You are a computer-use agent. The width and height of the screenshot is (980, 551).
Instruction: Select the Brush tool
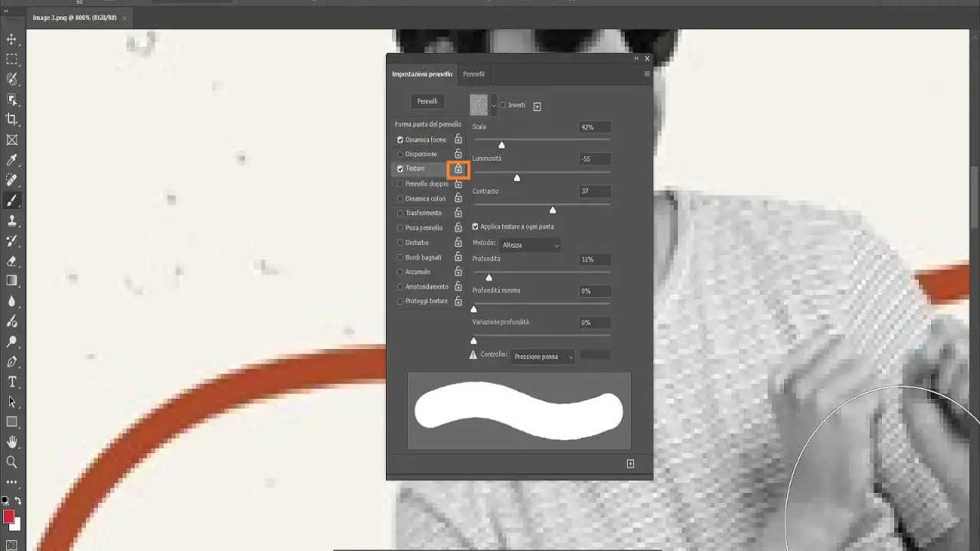(11, 201)
